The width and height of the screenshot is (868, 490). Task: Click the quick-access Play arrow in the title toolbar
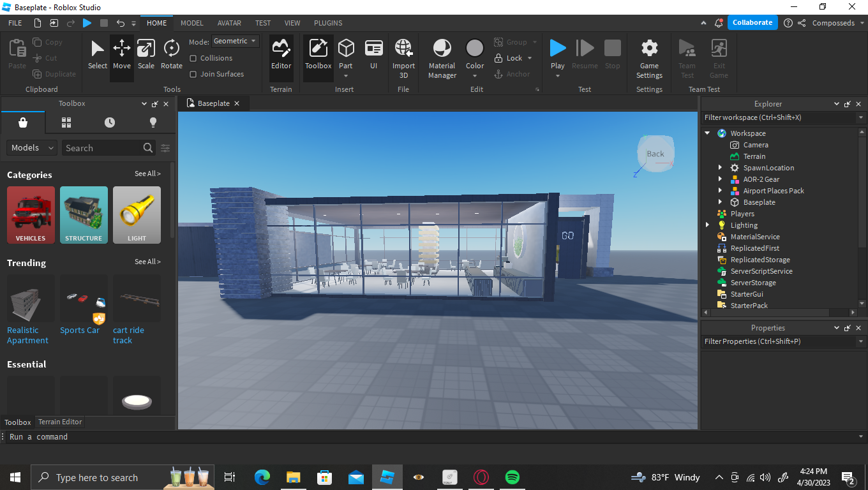click(x=87, y=23)
